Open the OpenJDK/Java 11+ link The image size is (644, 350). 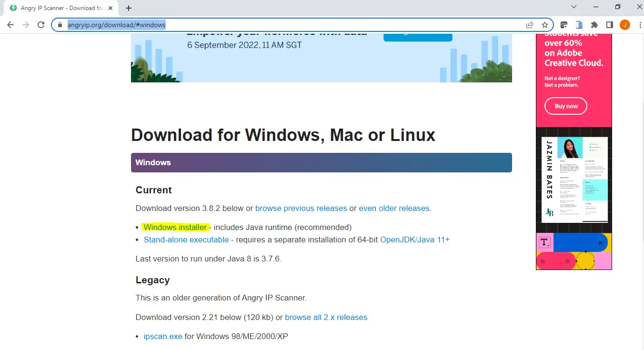click(x=415, y=240)
